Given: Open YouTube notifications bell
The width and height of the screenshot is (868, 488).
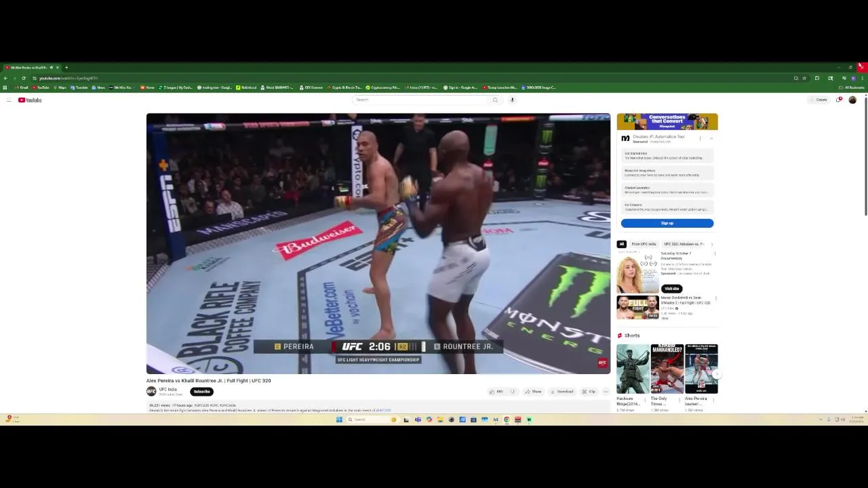Looking at the screenshot, I should pyautogui.click(x=839, y=100).
